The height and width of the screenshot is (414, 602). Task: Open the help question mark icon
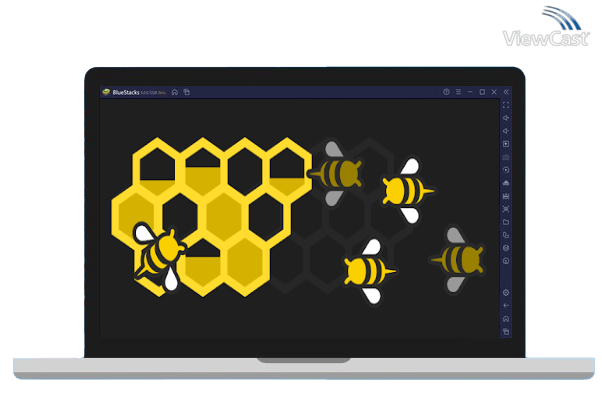point(446,92)
